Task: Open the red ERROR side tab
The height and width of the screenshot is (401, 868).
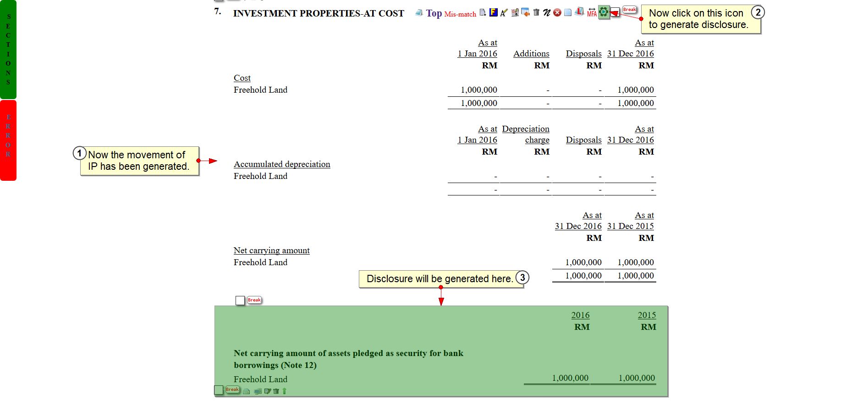Action: click(x=8, y=140)
